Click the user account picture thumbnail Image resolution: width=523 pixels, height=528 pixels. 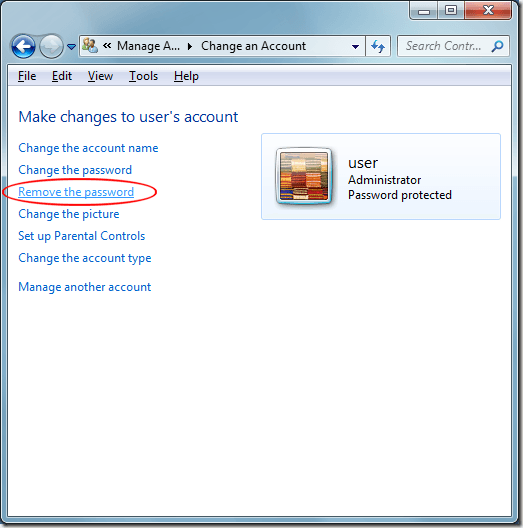pos(304,176)
